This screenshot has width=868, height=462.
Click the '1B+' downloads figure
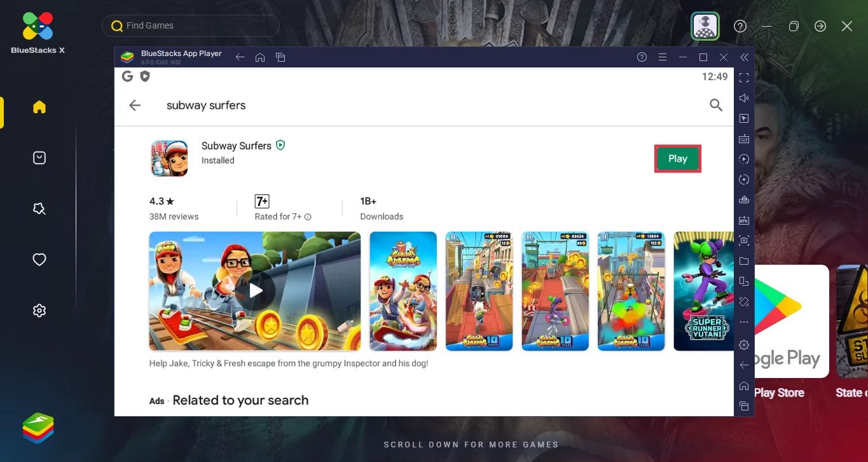click(x=369, y=201)
